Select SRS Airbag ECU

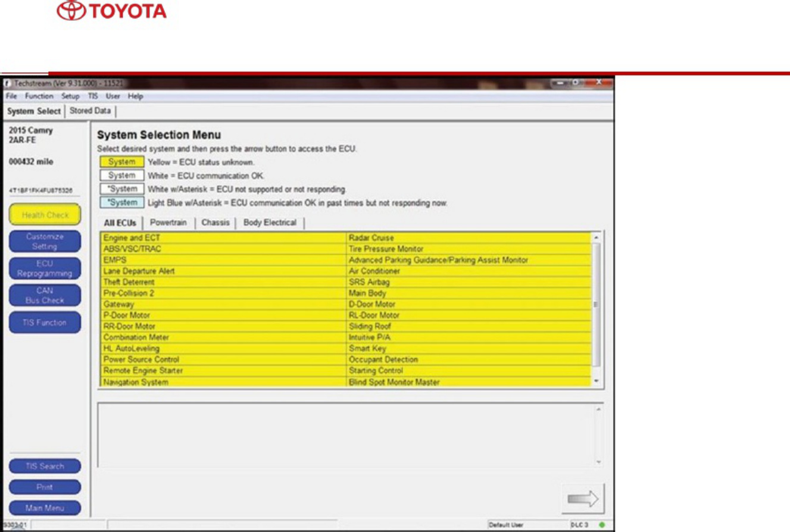[469, 282]
